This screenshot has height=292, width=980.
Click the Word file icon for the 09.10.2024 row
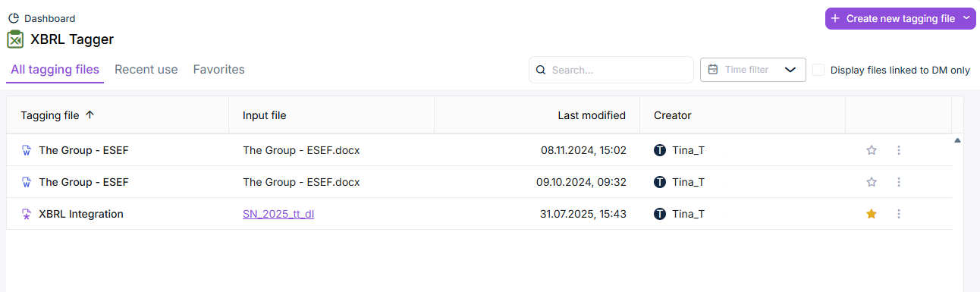(x=27, y=182)
